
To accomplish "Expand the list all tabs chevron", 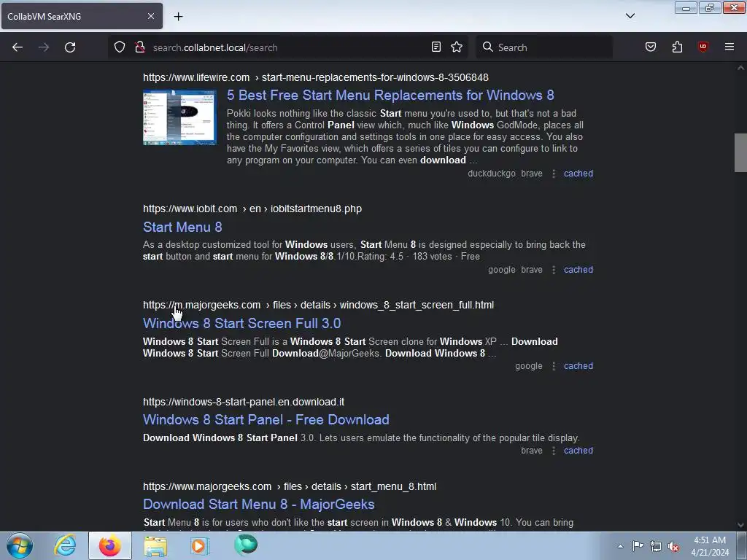I will tap(630, 16).
